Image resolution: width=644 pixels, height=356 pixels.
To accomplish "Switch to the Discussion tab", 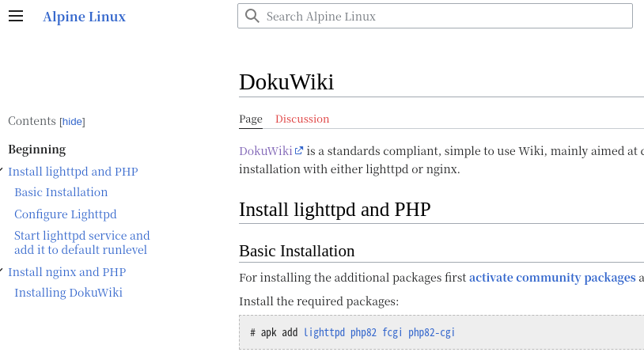I will (302, 119).
